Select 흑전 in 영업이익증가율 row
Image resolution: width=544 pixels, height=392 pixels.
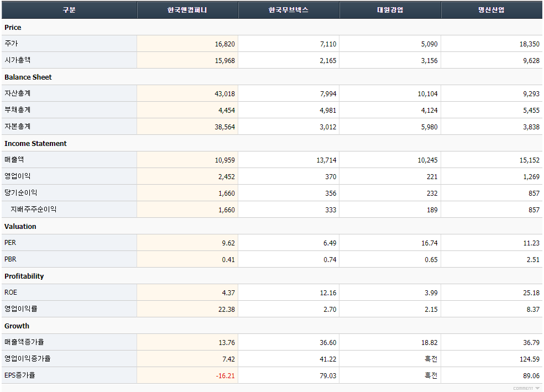[431, 359]
